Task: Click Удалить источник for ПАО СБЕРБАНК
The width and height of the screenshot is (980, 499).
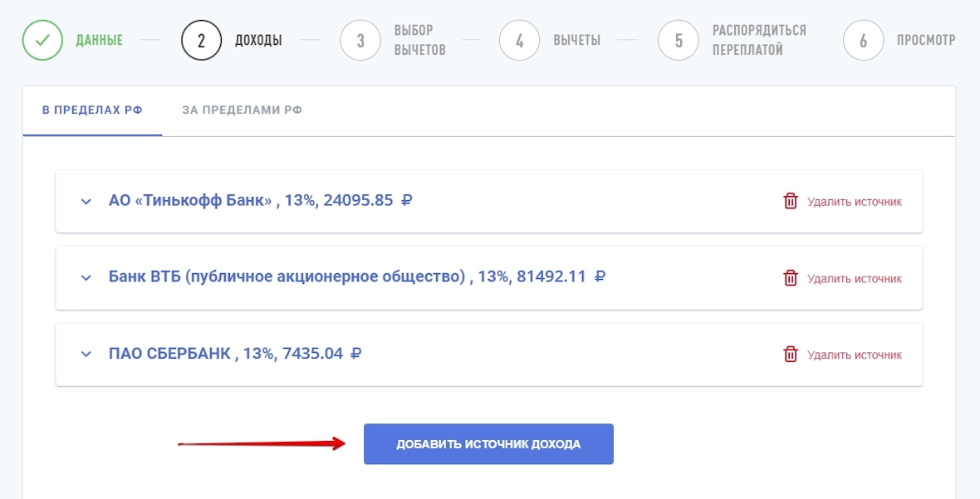Action: point(855,355)
